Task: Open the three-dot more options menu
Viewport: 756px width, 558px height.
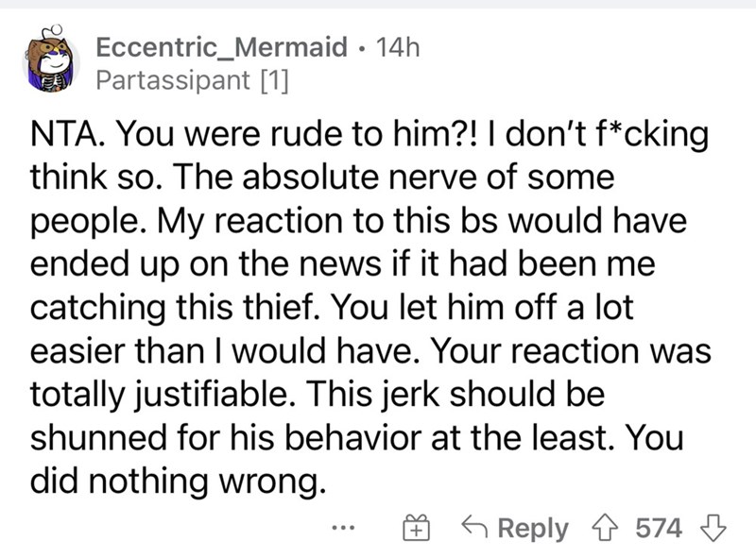Action: pyautogui.click(x=343, y=528)
